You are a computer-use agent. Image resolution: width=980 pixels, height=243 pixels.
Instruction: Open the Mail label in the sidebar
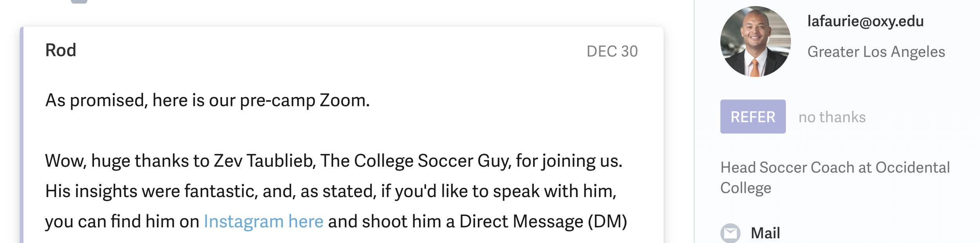pyautogui.click(x=765, y=233)
